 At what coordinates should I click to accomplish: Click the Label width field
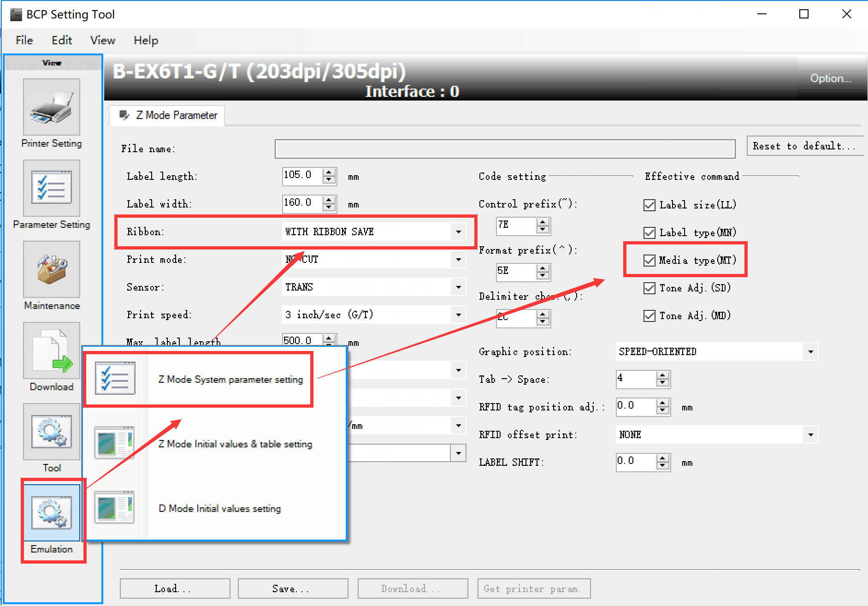303,203
